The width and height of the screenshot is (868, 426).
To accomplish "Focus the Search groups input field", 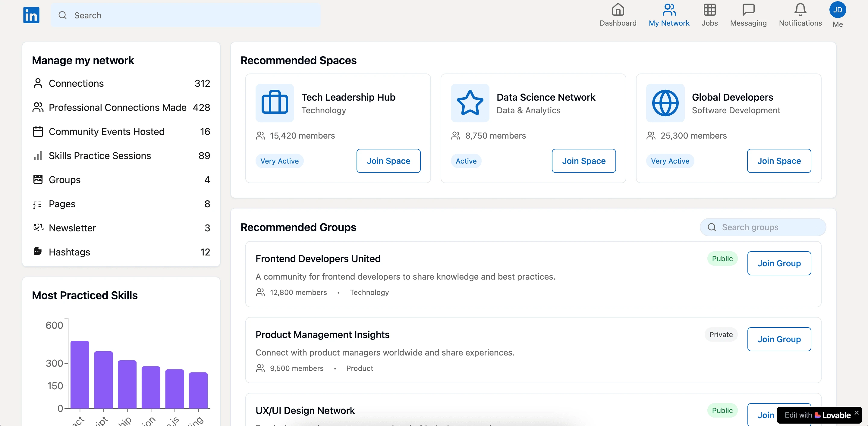I will point(763,227).
